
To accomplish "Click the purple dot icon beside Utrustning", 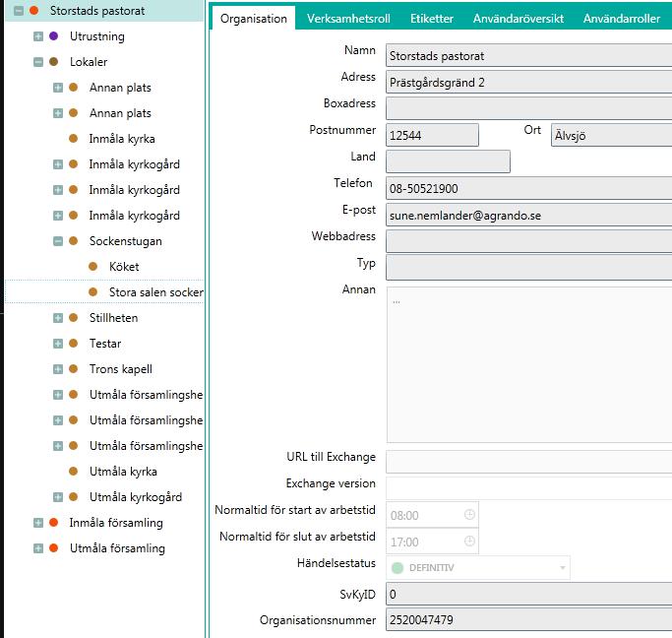I will 53,36.
